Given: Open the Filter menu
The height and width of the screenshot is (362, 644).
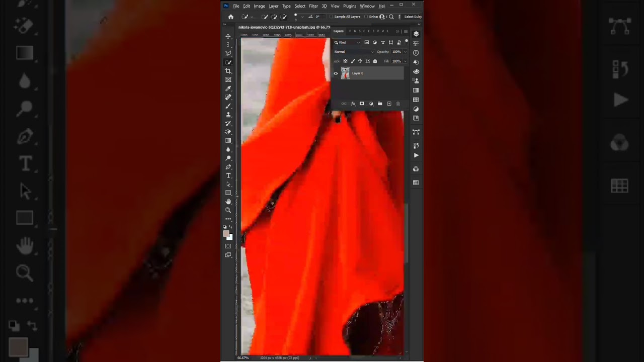Looking at the screenshot, I should [313, 6].
